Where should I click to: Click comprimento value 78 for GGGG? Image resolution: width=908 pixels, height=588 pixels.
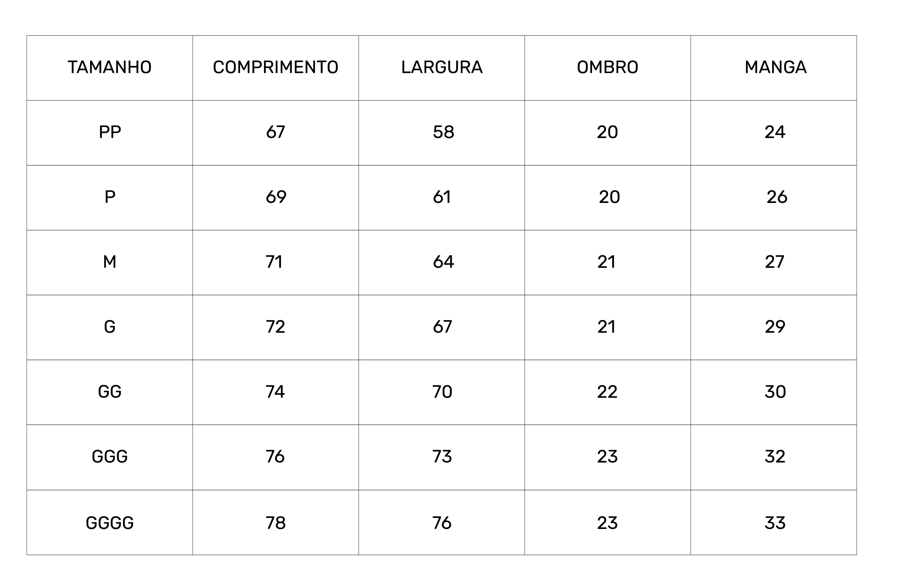point(276,523)
